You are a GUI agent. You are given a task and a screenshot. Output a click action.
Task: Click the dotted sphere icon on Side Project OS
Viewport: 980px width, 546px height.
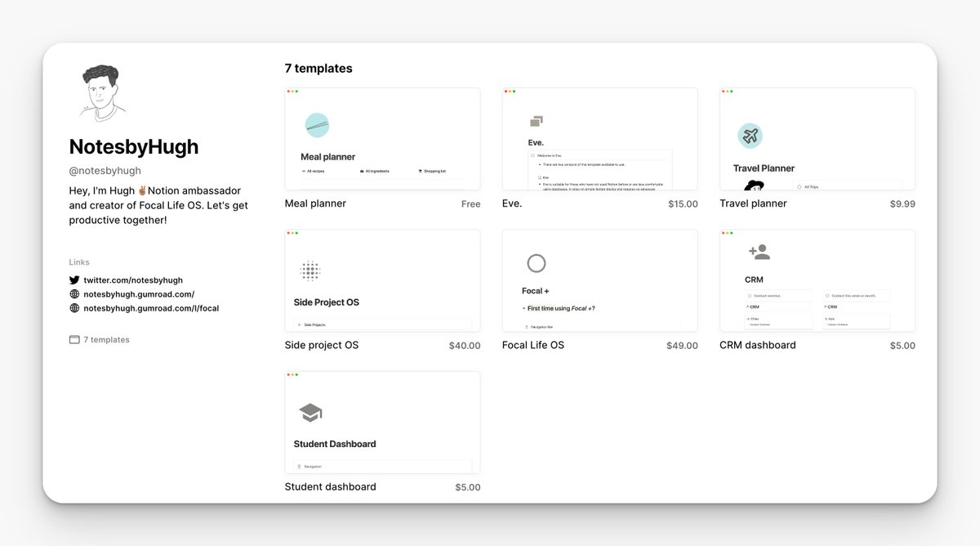click(310, 270)
